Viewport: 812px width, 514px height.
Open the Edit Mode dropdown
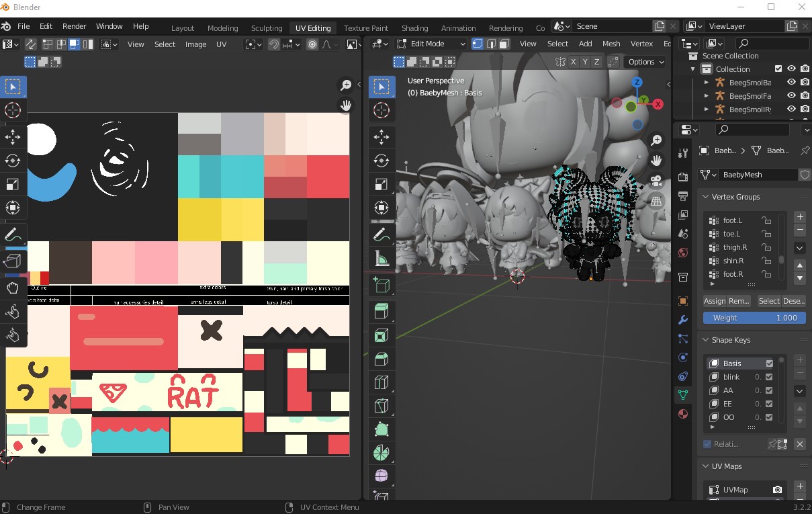[431, 44]
